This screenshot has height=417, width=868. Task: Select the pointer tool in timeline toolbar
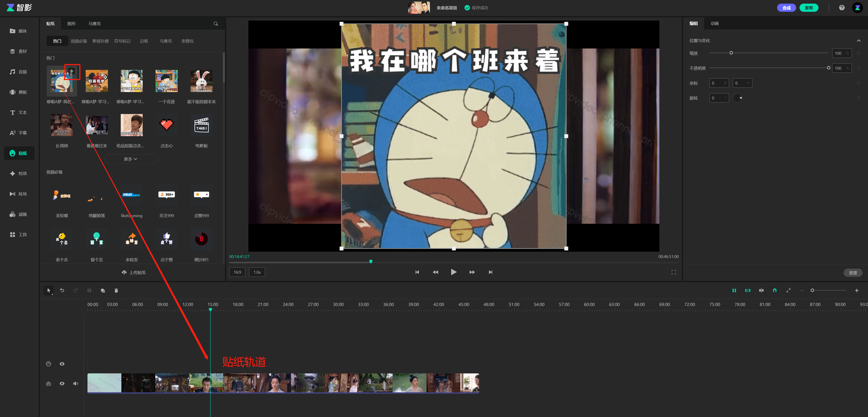click(49, 290)
